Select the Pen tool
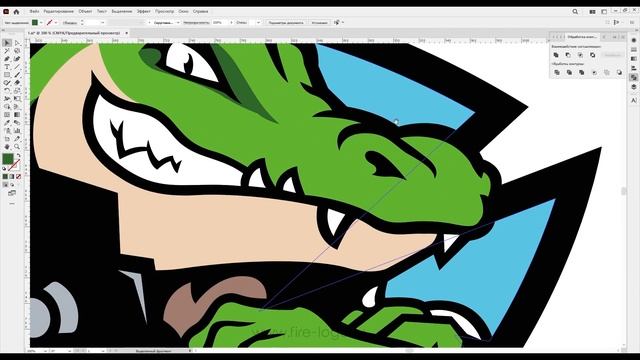This screenshot has height=360, width=640. click(x=7, y=59)
